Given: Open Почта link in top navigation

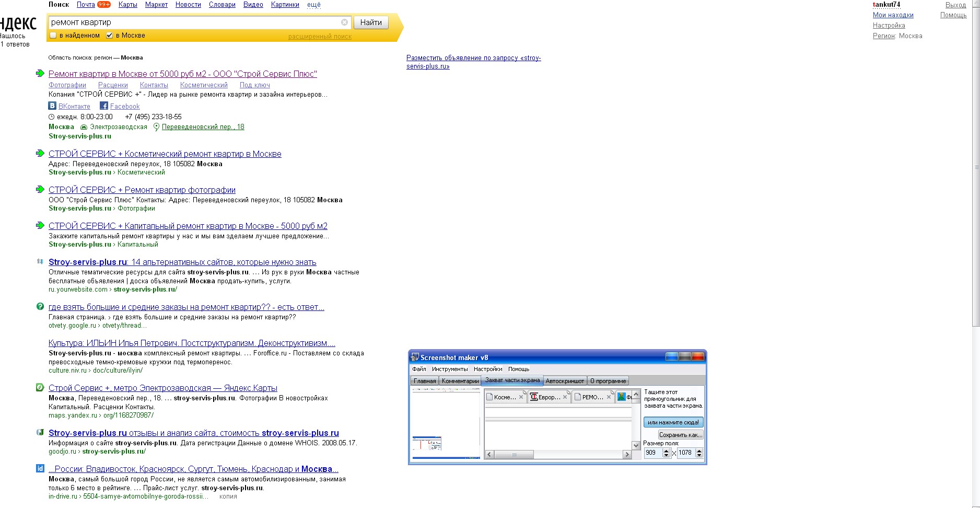Looking at the screenshot, I should point(86,5).
